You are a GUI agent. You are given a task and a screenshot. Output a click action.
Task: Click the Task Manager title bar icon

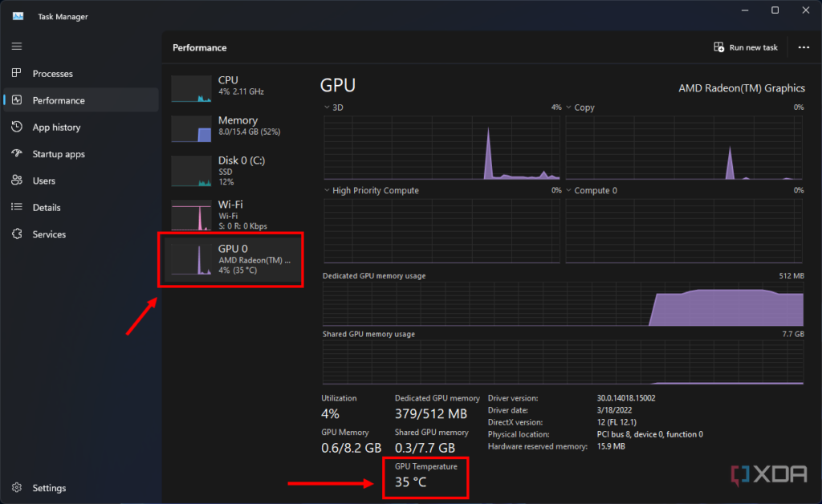(18, 16)
